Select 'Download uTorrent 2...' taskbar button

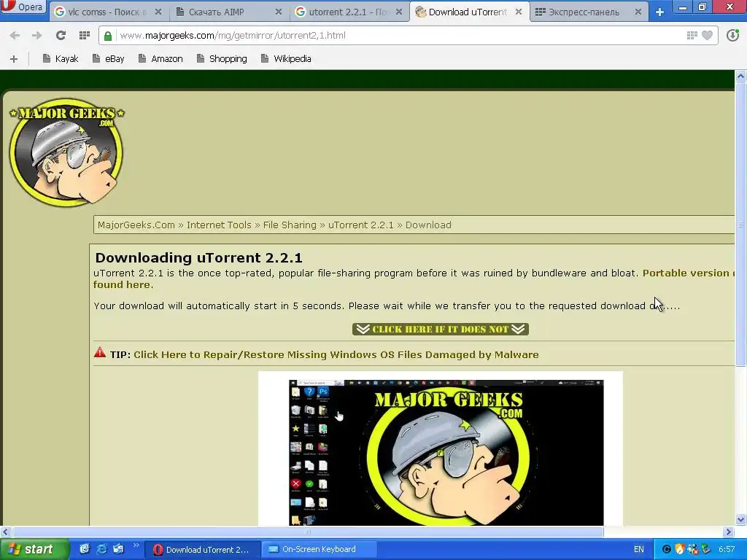202,550
